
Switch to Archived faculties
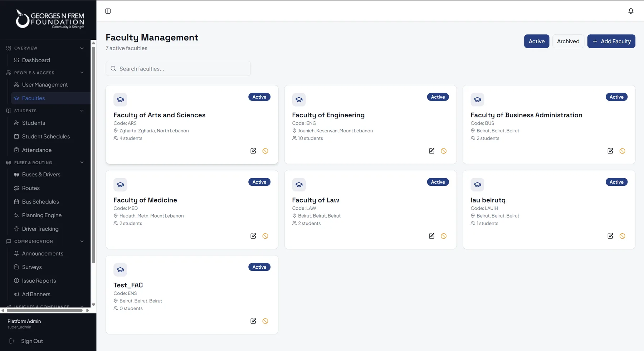click(x=568, y=42)
